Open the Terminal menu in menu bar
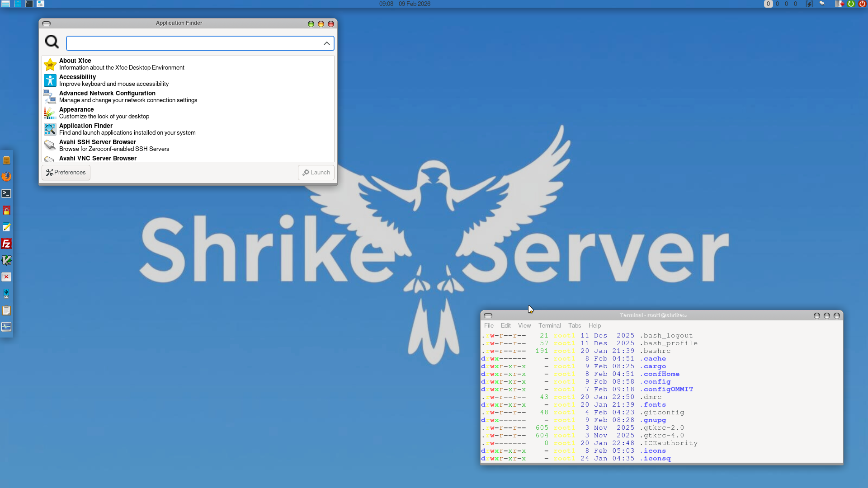This screenshot has height=488, width=868. pyautogui.click(x=549, y=325)
